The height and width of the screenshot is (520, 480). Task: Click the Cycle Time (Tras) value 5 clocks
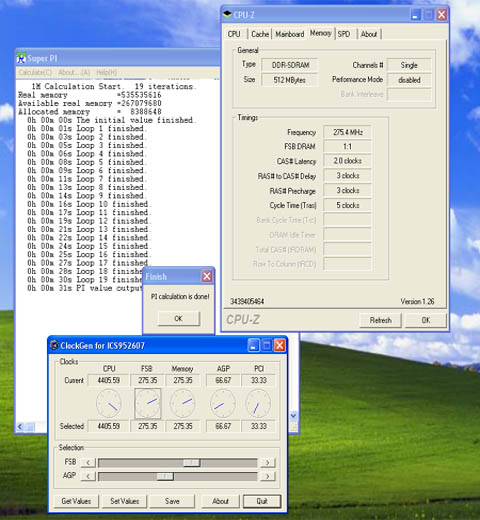(x=347, y=205)
